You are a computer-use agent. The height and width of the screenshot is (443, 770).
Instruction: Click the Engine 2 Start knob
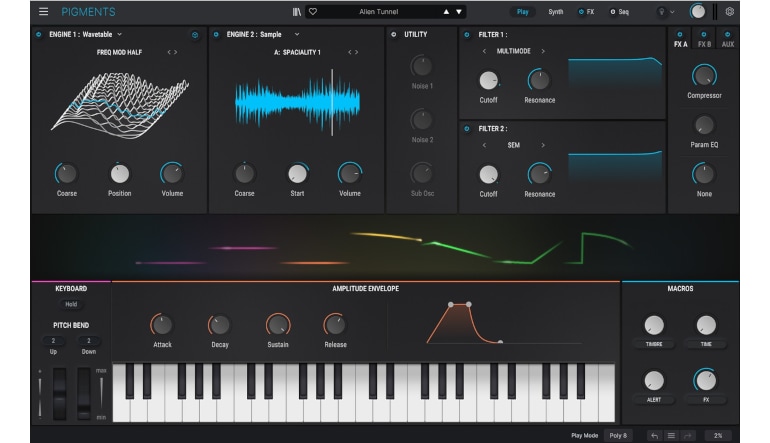(297, 174)
